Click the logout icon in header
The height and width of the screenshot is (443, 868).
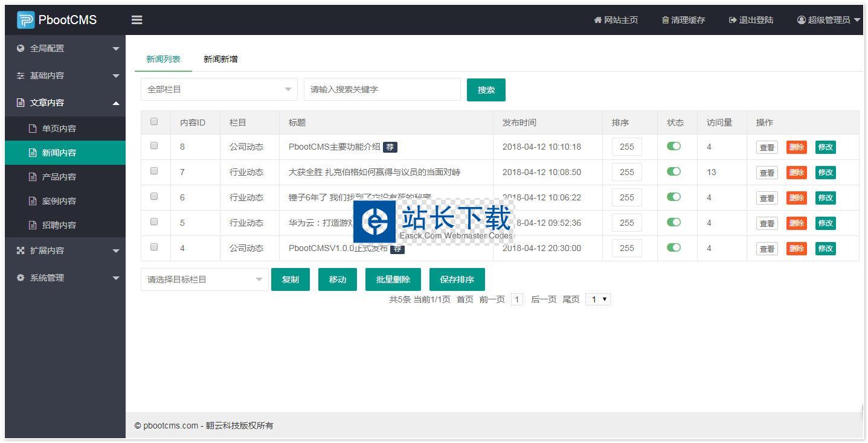tap(733, 20)
